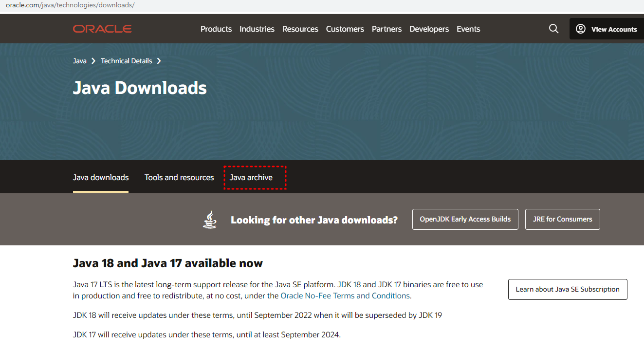
Task: Click the JDK 18 updates paragraph
Action: (258, 315)
